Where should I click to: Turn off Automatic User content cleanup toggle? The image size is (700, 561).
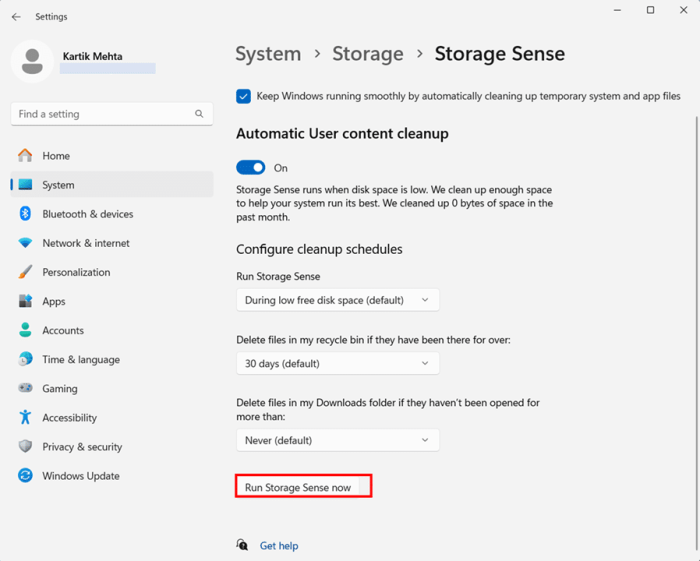250,168
